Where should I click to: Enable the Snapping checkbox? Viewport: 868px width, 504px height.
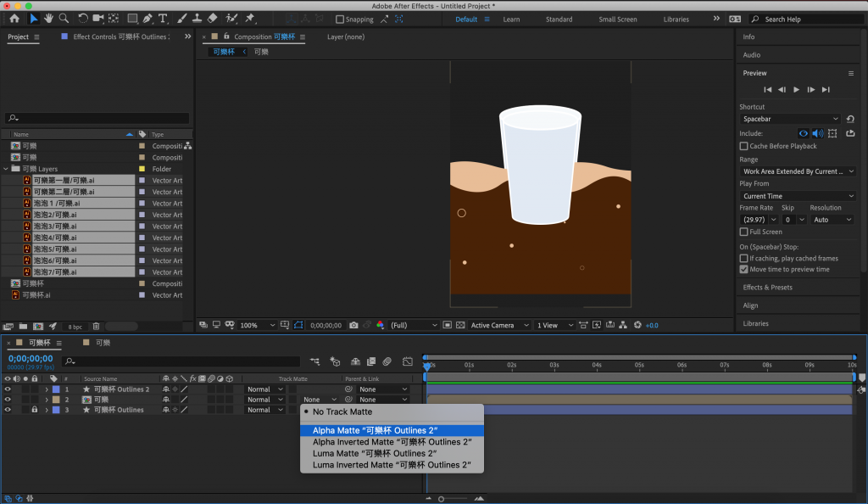pyautogui.click(x=340, y=20)
